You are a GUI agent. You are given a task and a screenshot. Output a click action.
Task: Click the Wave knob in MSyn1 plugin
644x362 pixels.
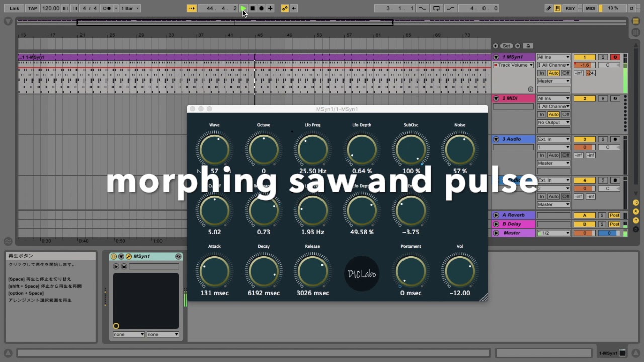[215, 149]
